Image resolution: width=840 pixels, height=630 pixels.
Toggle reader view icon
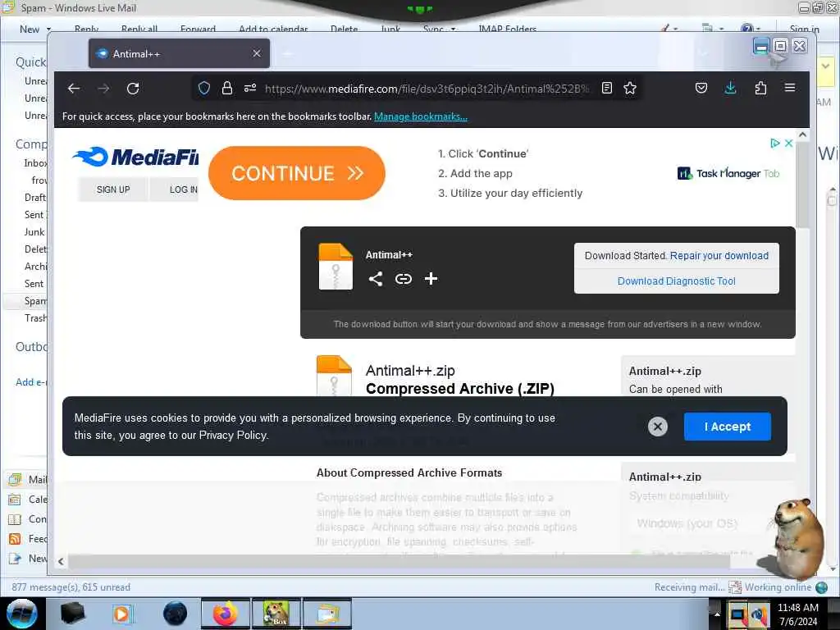606,88
